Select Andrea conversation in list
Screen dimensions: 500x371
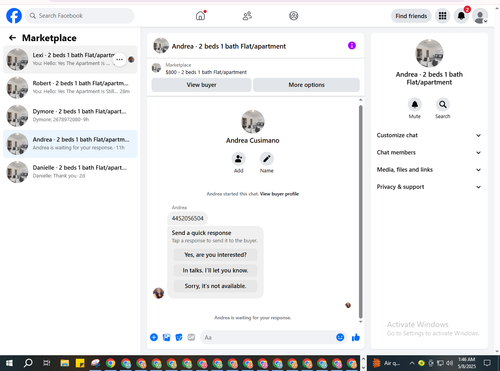[x=70, y=144]
